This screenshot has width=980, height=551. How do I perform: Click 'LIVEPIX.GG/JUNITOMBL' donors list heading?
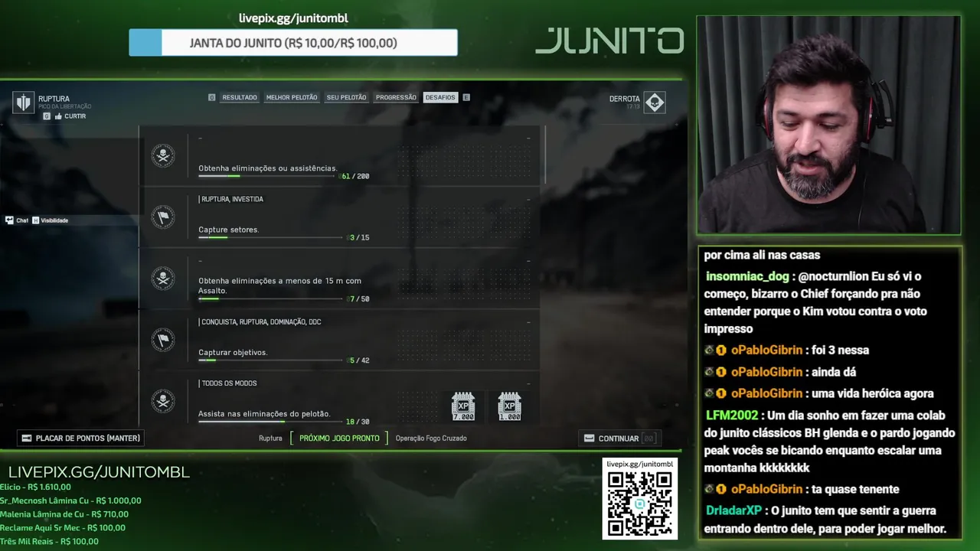tap(99, 472)
